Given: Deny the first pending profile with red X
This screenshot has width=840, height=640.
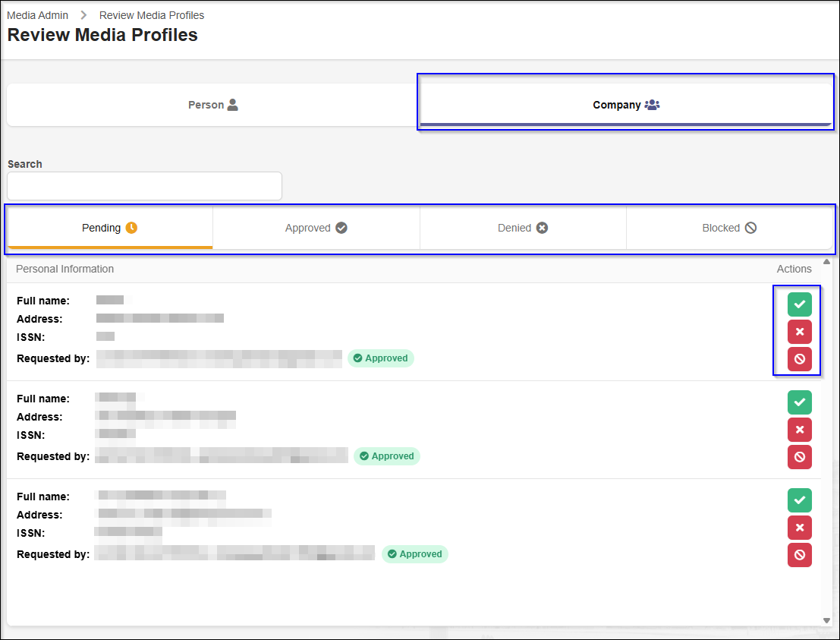Looking at the screenshot, I should tap(799, 332).
